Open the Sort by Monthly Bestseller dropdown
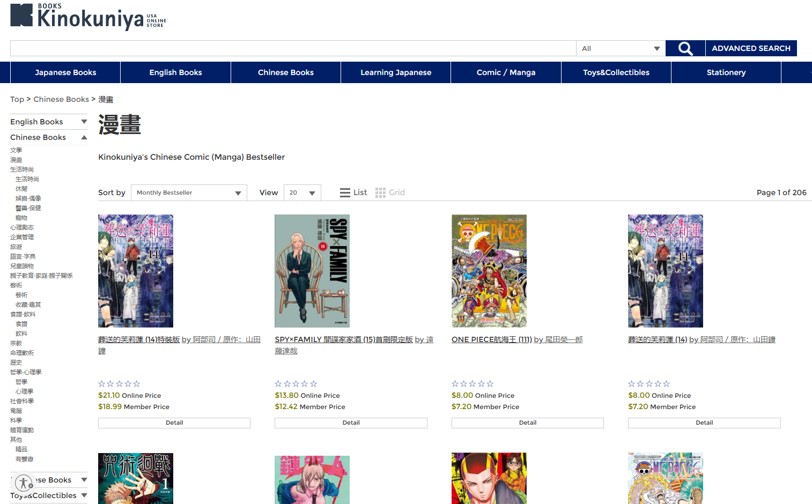Screen dimensions: 812x504 pos(189,192)
